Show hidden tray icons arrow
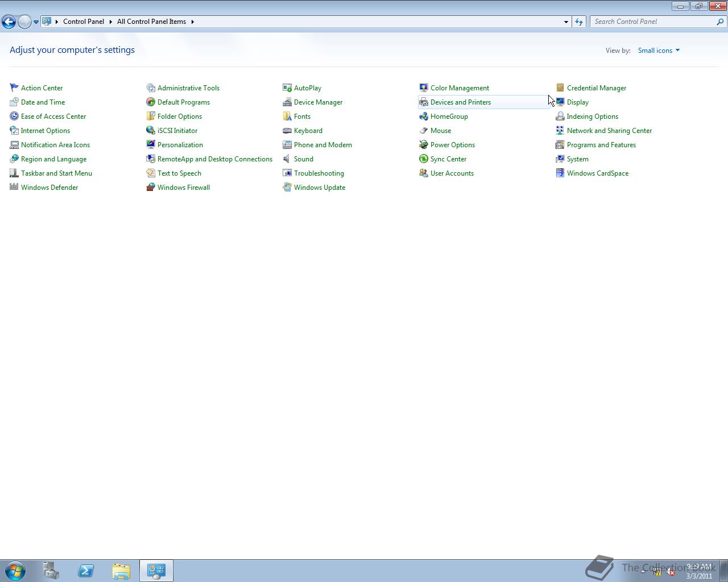This screenshot has height=582, width=728. (x=643, y=571)
